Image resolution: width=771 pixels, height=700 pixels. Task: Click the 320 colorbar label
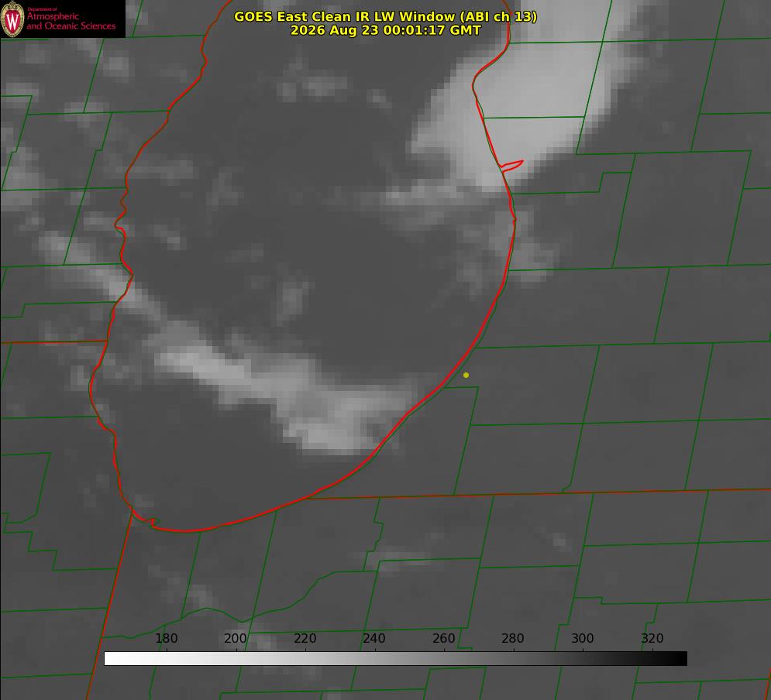click(652, 638)
